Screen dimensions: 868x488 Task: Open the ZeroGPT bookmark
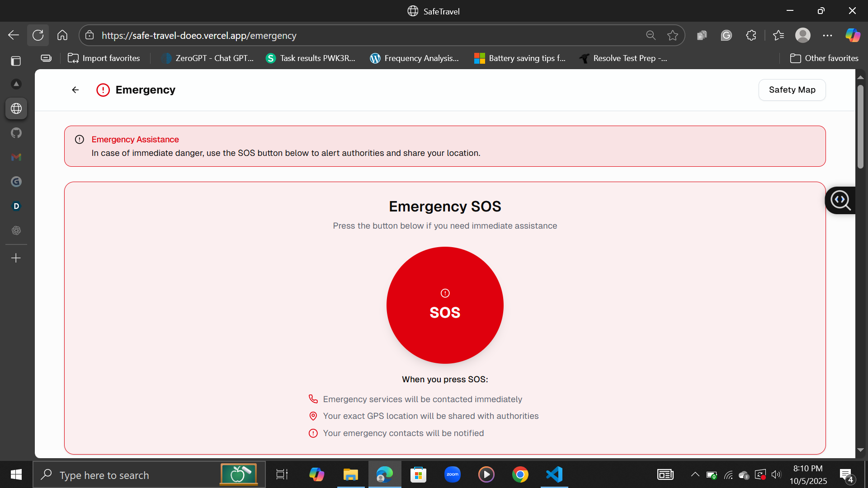coord(208,58)
